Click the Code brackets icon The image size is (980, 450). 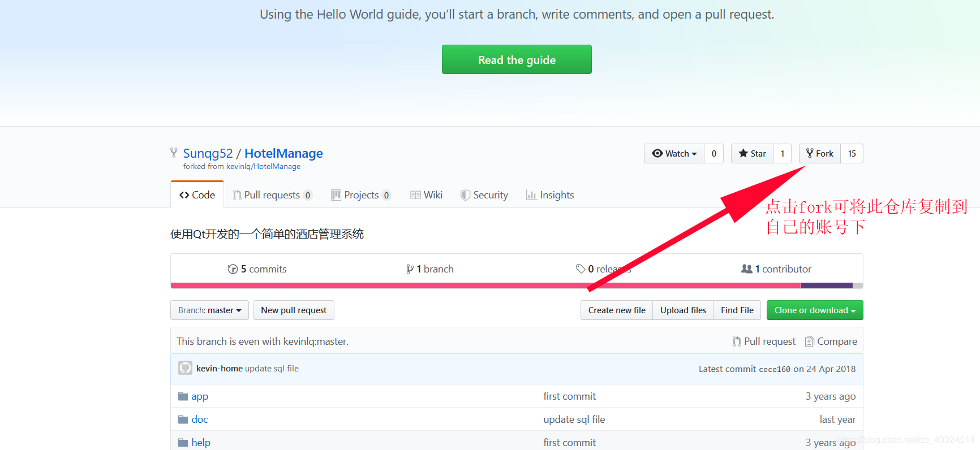click(184, 195)
